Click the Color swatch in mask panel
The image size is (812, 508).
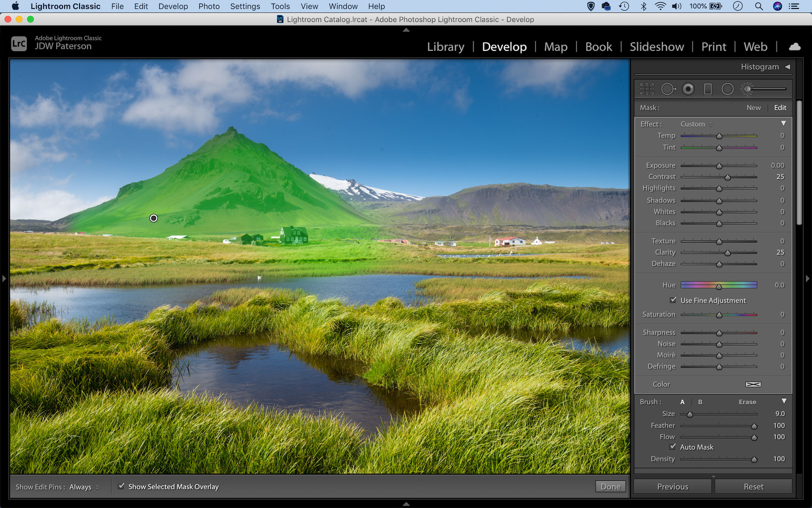753,384
